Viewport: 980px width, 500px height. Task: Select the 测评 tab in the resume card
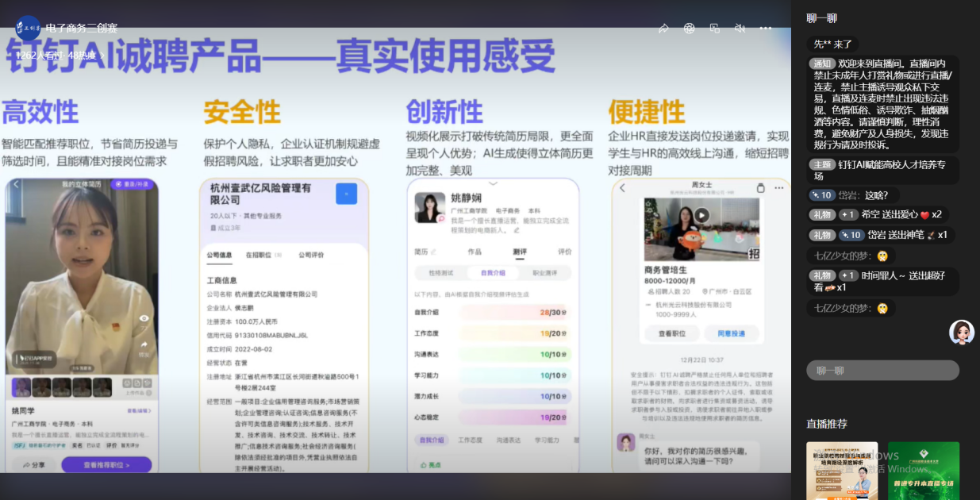pyautogui.click(x=520, y=252)
